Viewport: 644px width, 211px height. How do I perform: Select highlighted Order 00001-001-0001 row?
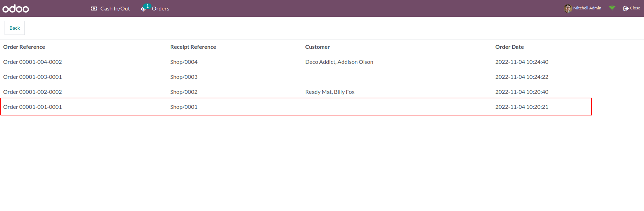pyautogui.click(x=296, y=107)
